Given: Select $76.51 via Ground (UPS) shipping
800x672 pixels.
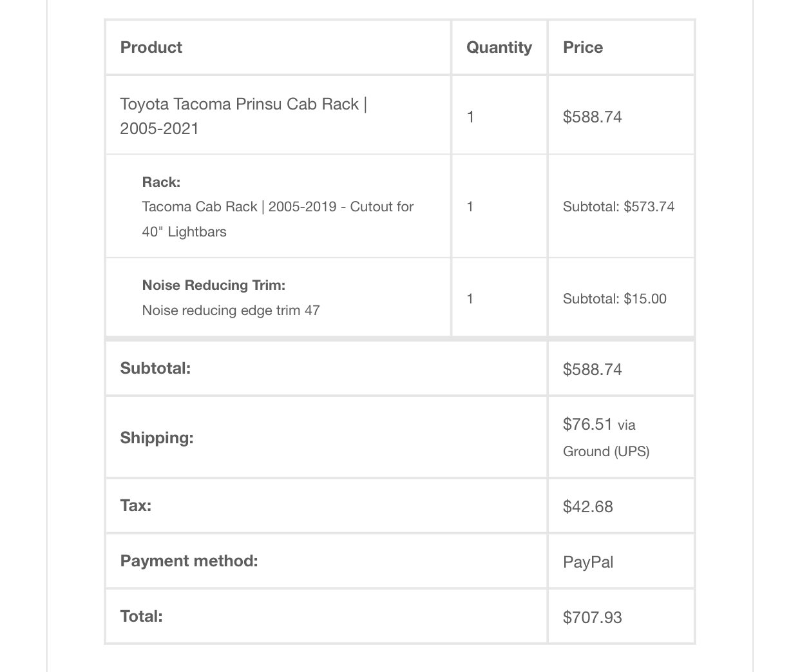Looking at the screenshot, I should [606, 437].
